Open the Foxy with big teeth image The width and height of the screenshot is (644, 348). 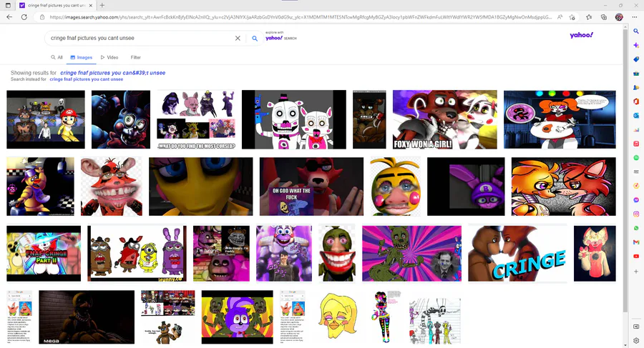point(112,187)
